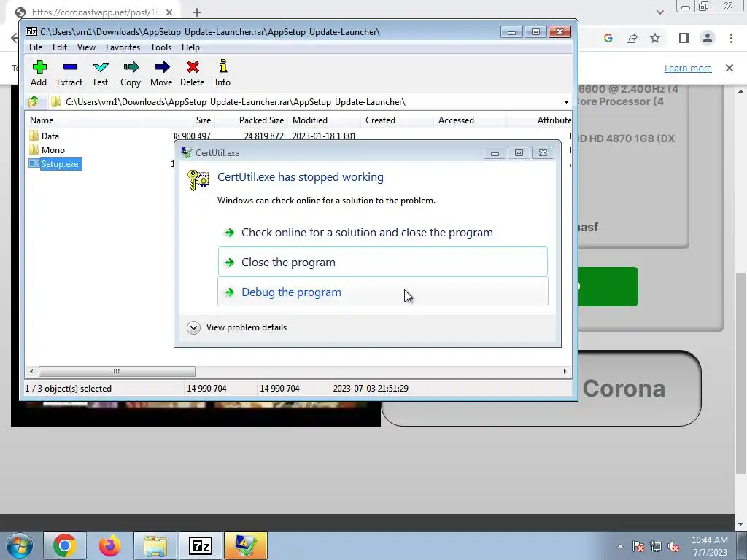Viewport: 747px width, 560px height.
Task: Click the green button on the webpage
Action: 608,287
